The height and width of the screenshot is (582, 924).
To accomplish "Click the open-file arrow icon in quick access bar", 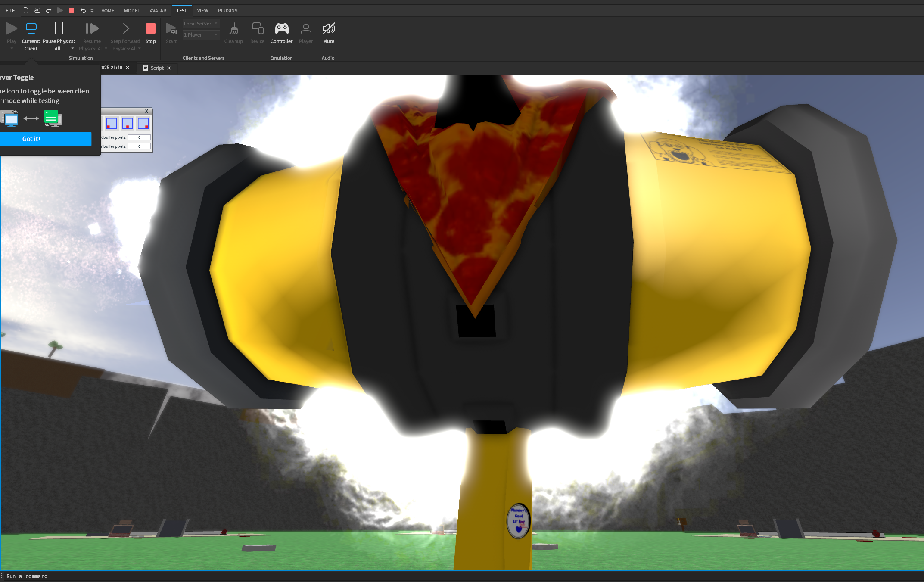I will tap(37, 10).
